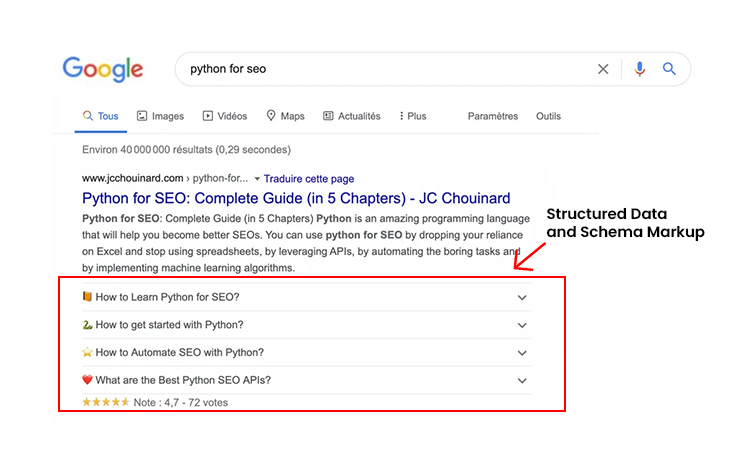This screenshot has height=450, width=750.
Task: Open the Plus more menu
Action: point(412,116)
